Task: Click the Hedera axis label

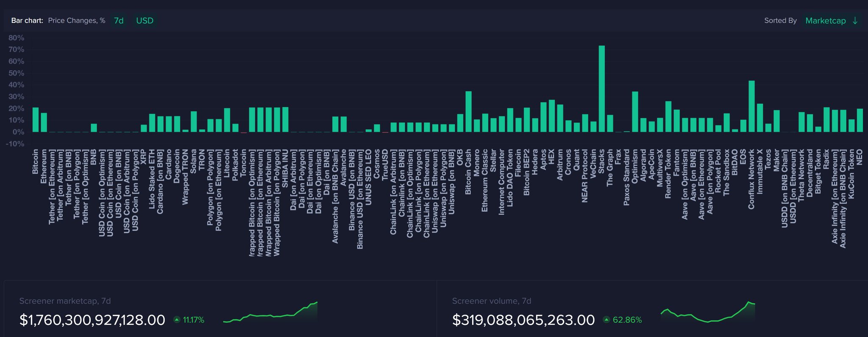Action: pyautogui.click(x=535, y=162)
